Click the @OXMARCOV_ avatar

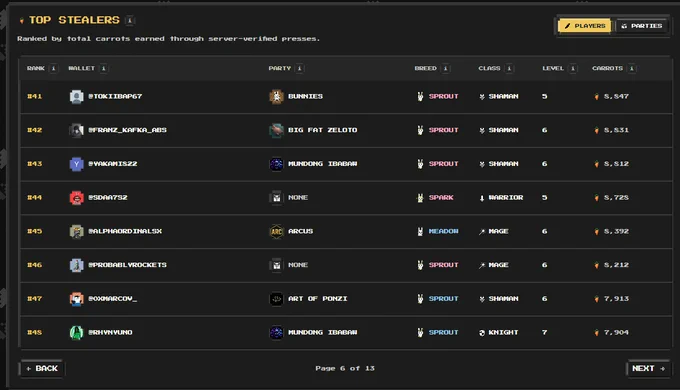[x=76, y=298]
